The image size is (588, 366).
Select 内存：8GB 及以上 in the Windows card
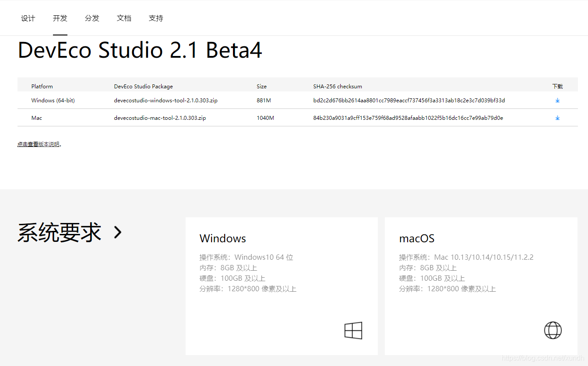point(229,268)
